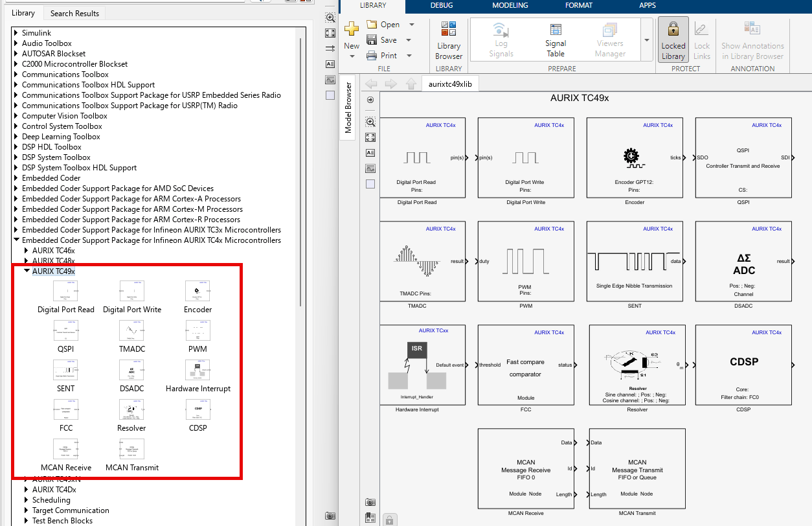Click the library tree vertical scrollbar
This screenshot has height=526, width=812.
301,172
